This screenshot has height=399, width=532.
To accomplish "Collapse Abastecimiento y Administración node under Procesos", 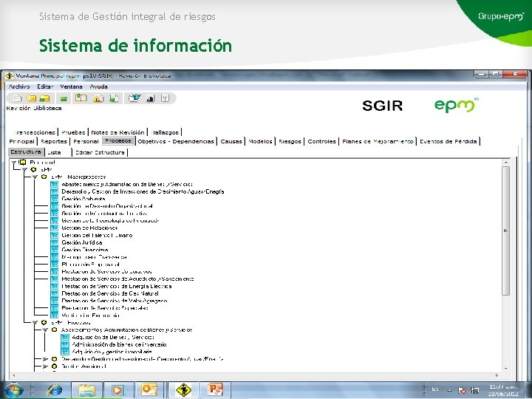I will (45, 330).
